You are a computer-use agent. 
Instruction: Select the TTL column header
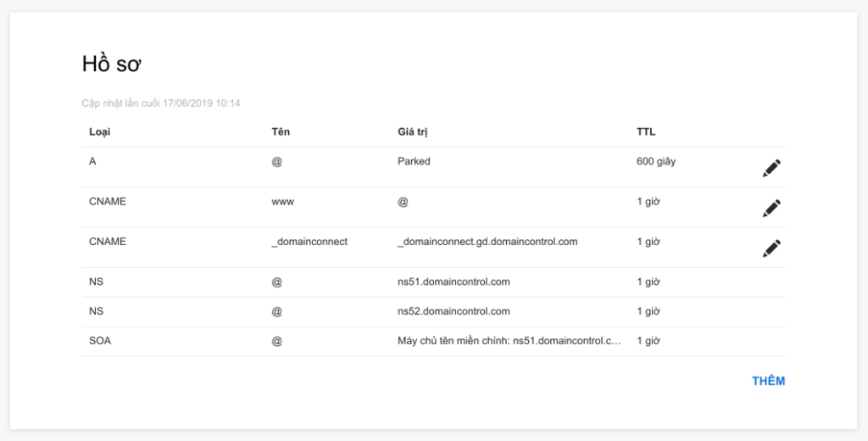[646, 131]
